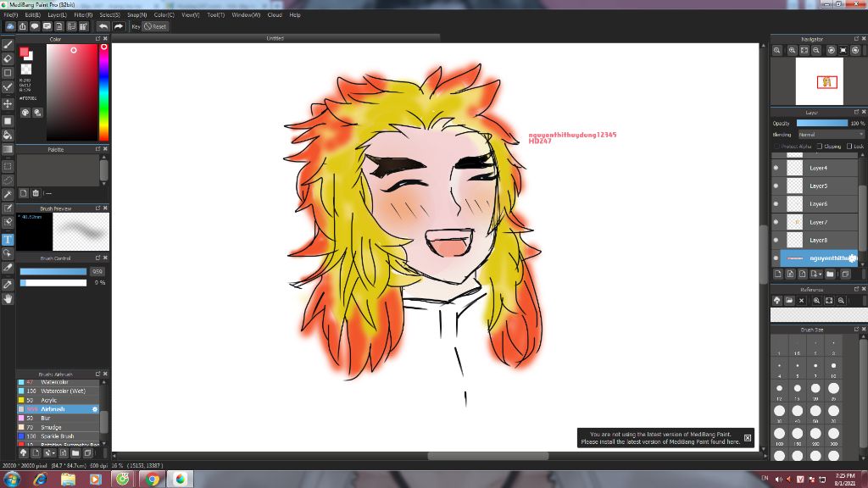
Task: Select the Lasso tool
Action: pos(8,180)
